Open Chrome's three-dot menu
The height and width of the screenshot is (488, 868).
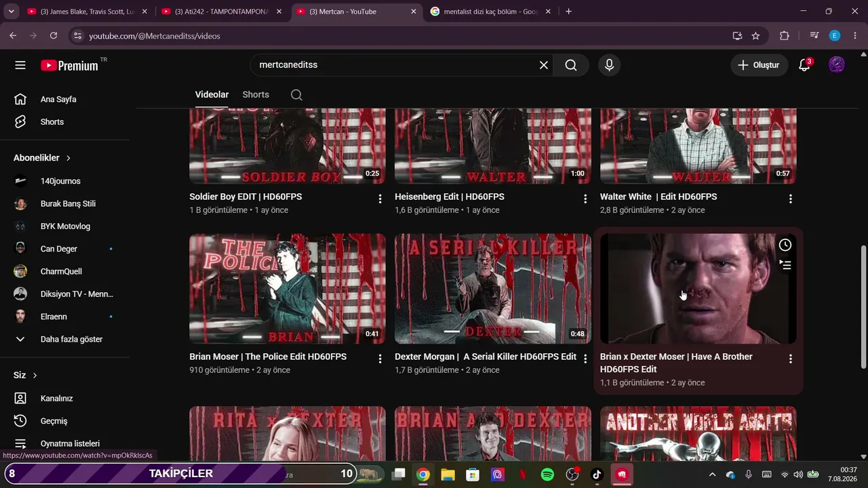pyautogui.click(x=854, y=36)
